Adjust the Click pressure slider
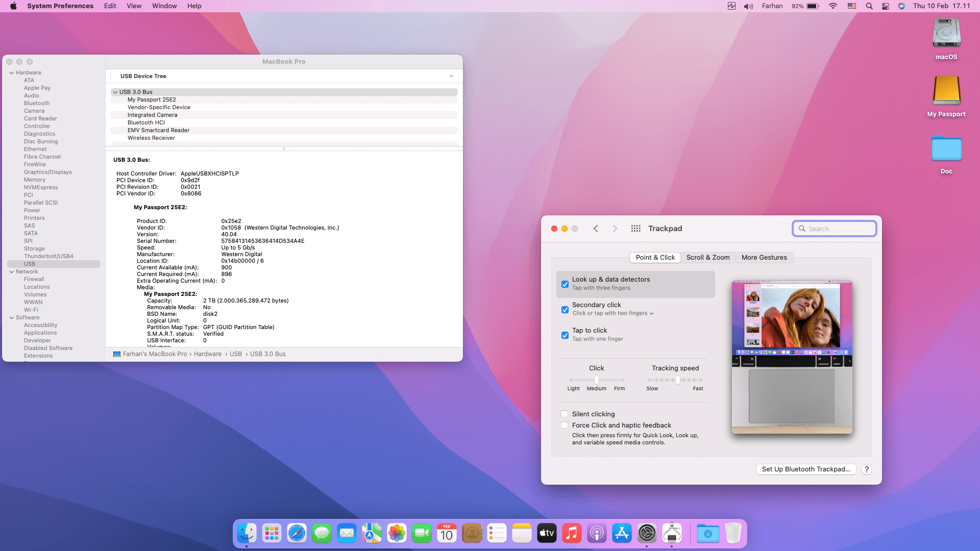This screenshot has width=980, height=551. point(596,380)
